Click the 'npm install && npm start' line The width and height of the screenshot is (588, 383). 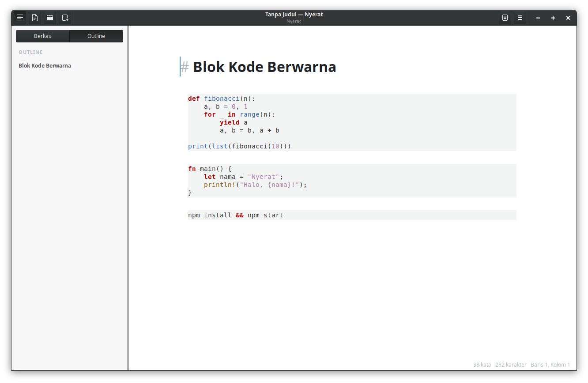point(236,215)
